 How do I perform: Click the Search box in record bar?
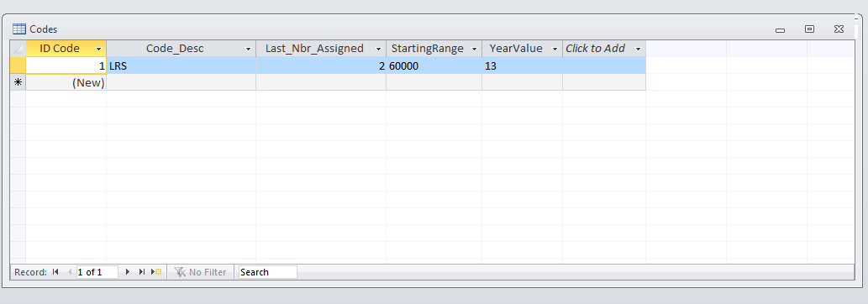[268, 272]
